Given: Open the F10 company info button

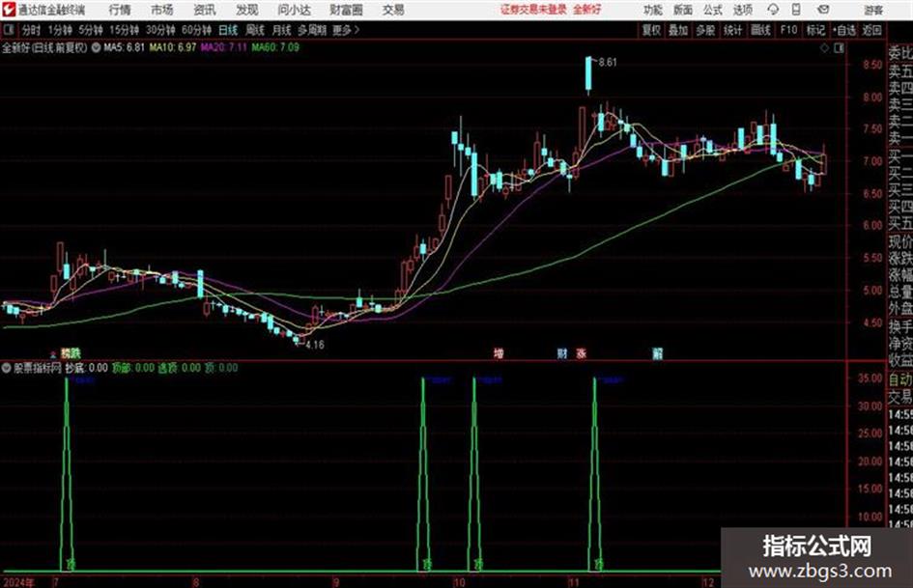Looking at the screenshot, I should pyautogui.click(x=788, y=30).
